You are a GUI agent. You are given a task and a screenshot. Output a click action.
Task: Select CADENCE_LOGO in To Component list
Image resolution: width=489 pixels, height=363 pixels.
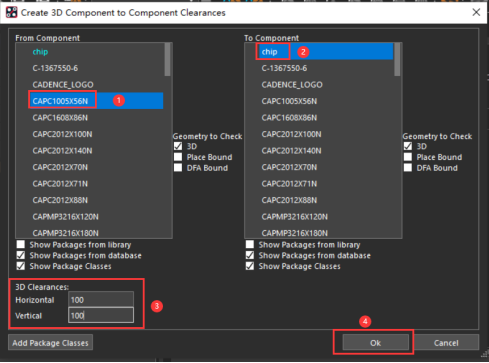[292, 85]
